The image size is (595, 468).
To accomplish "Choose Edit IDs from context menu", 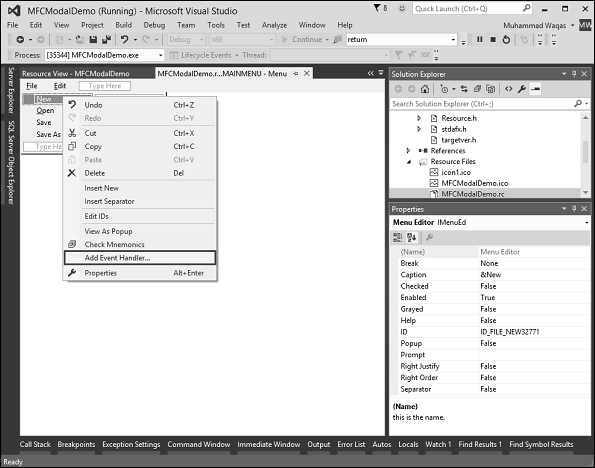I will coord(140,216).
